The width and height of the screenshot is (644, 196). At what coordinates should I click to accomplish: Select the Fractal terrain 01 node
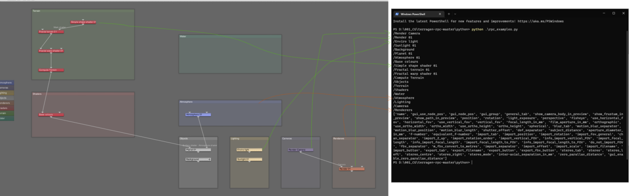click(x=52, y=32)
